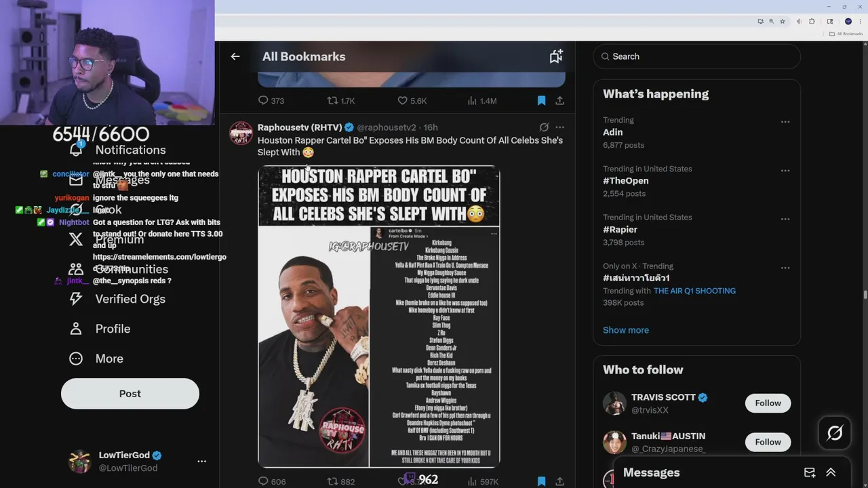
Task: Open more options for Adin trend
Action: pyautogui.click(x=785, y=122)
